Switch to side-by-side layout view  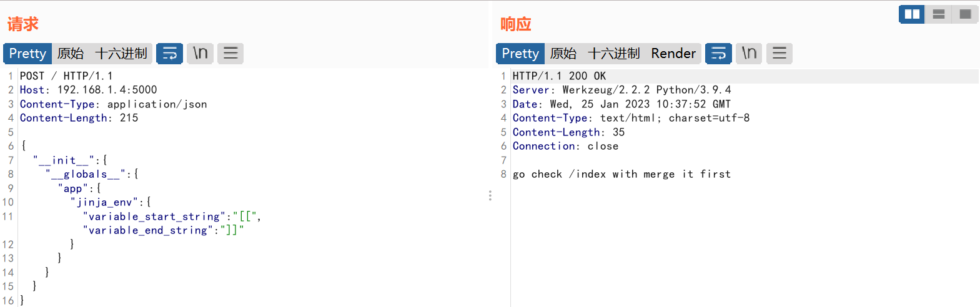pyautogui.click(x=912, y=14)
